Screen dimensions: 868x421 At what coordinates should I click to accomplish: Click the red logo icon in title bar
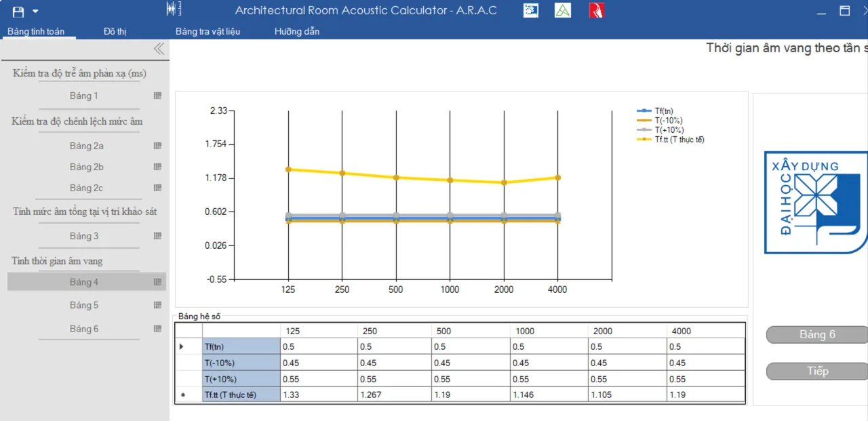(596, 10)
